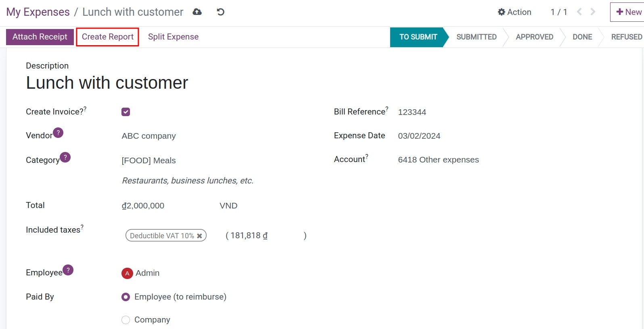Click the Vendor help question icon

[58, 133]
